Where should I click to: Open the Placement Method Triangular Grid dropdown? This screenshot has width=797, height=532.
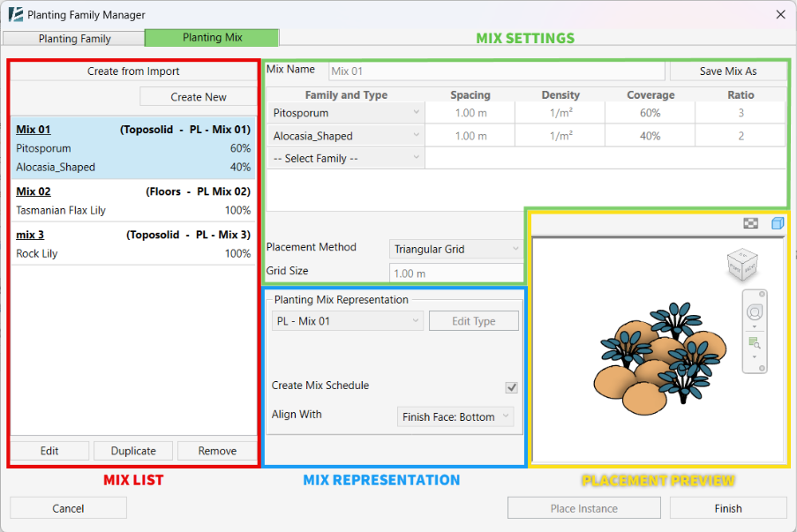[515, 250]
